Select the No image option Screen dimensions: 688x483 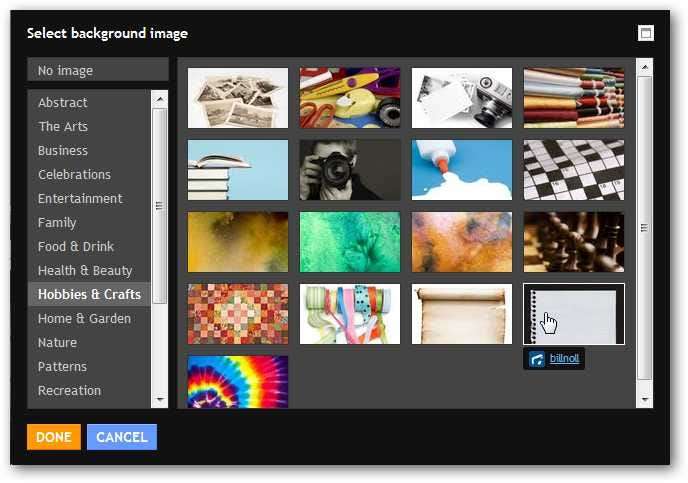[97, 70]
